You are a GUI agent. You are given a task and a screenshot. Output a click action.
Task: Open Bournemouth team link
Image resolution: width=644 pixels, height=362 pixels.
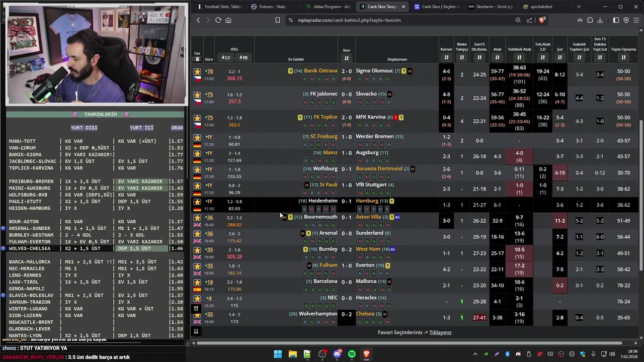click(320, 217)
